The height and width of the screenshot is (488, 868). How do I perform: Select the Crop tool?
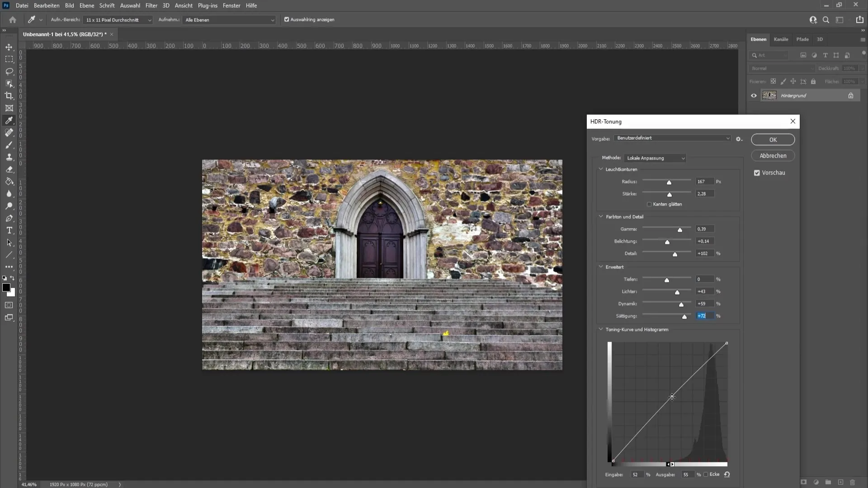click(9, 96)
